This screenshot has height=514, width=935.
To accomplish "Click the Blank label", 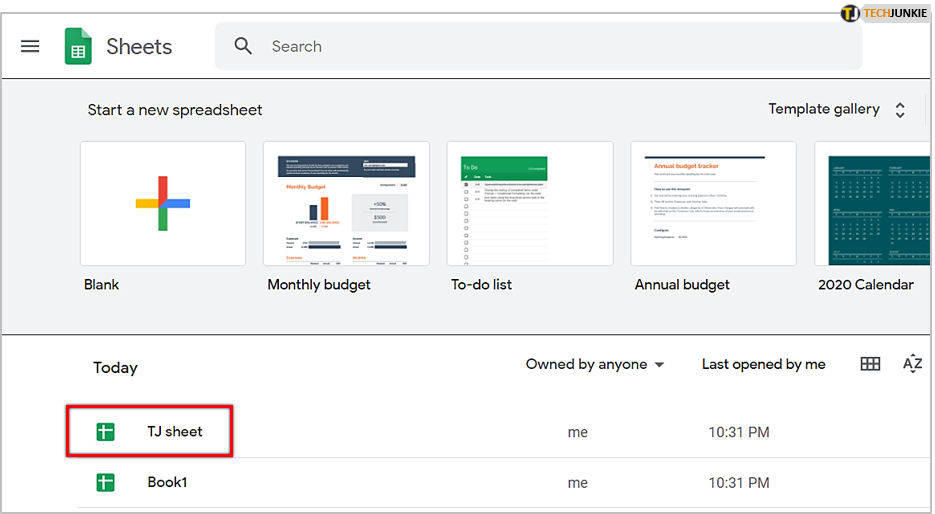I will [x=101, y=285].
